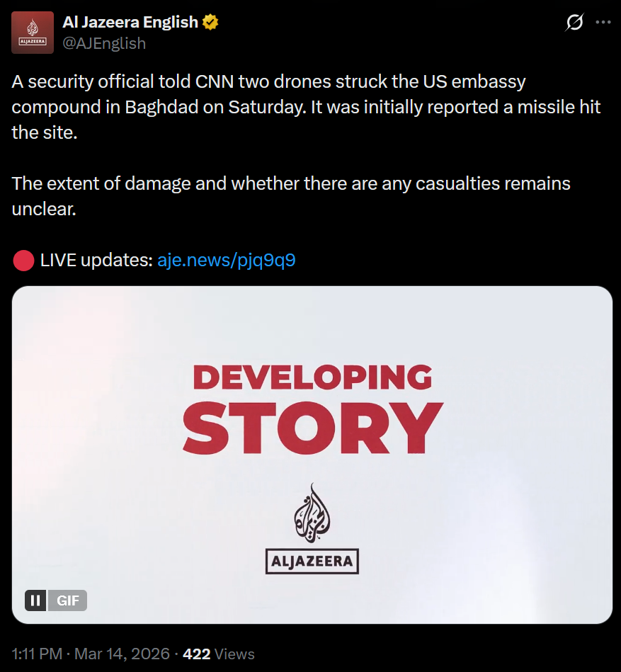The width and height of the screenshot is (621, 672).
Task: Open the three-dot more options menu
Action: tap(603, 22)
